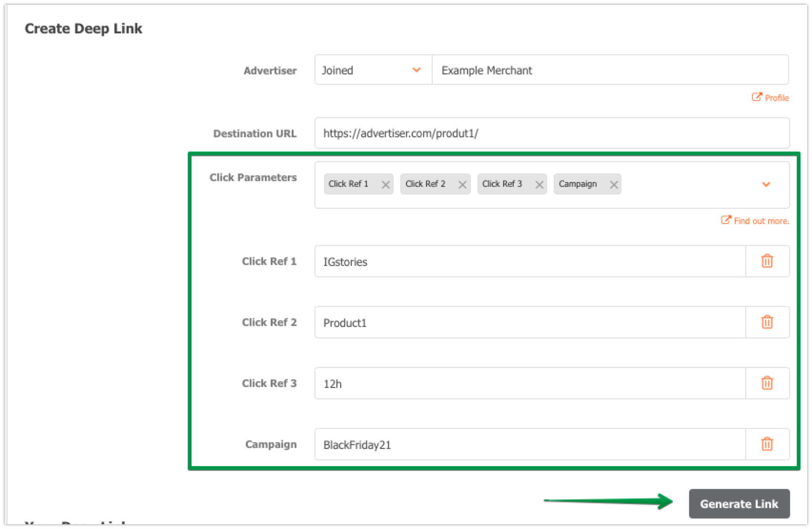The image size is (812, 529).
Task: Remove the Campaign tag chip
Action: point(614,185)
